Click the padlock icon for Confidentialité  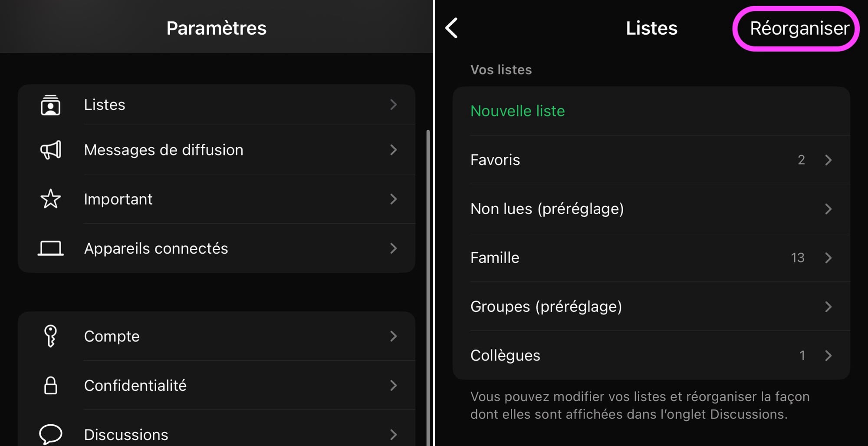(x=51, y=386)
